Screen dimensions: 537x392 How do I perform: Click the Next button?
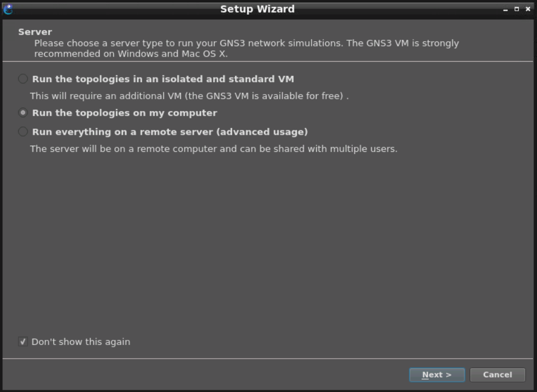(437, 375)
